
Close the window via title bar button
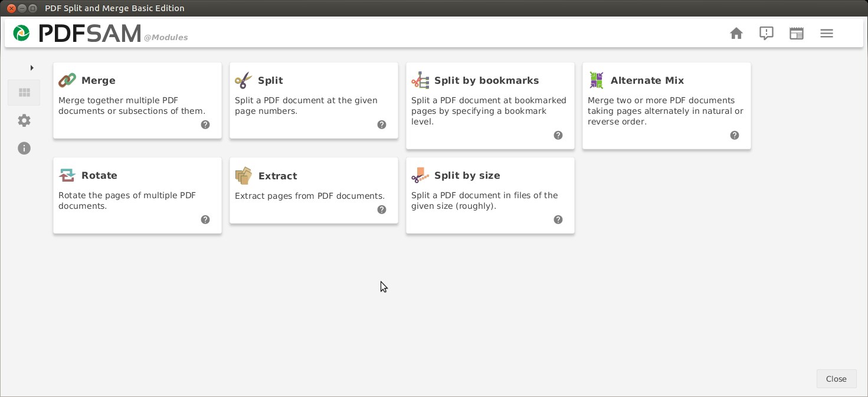click(x=11, y=8)
